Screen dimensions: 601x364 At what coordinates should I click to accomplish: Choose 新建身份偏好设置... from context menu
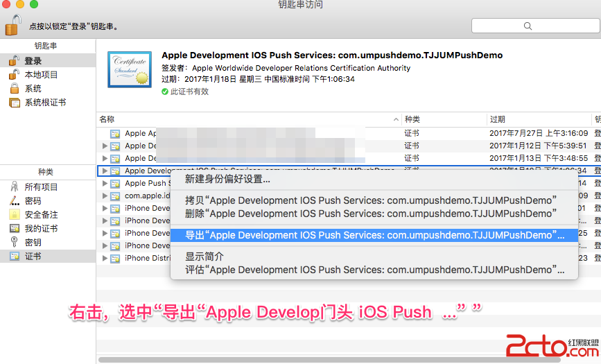(x=374, y=179)
